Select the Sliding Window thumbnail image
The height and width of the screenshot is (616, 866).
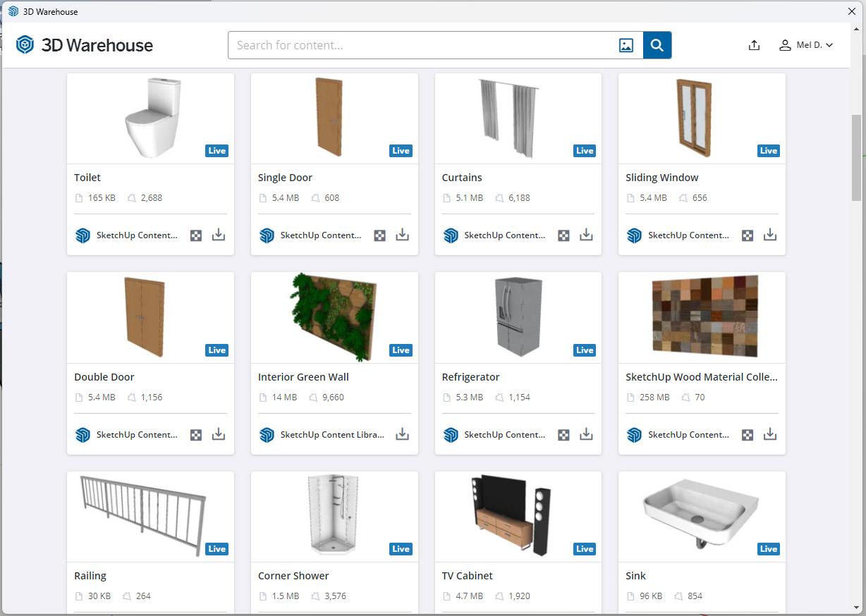702,118
